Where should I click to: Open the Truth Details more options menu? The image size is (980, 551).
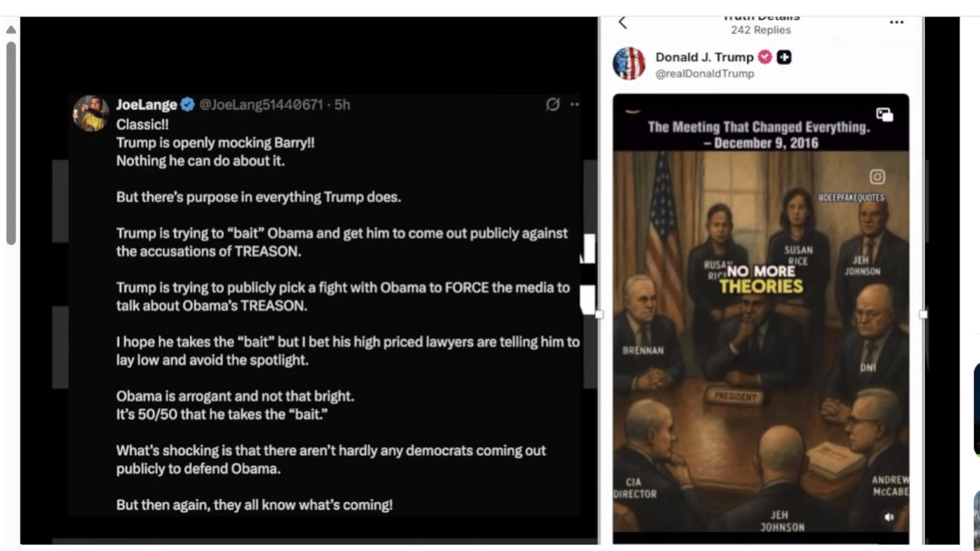[897, 22]
